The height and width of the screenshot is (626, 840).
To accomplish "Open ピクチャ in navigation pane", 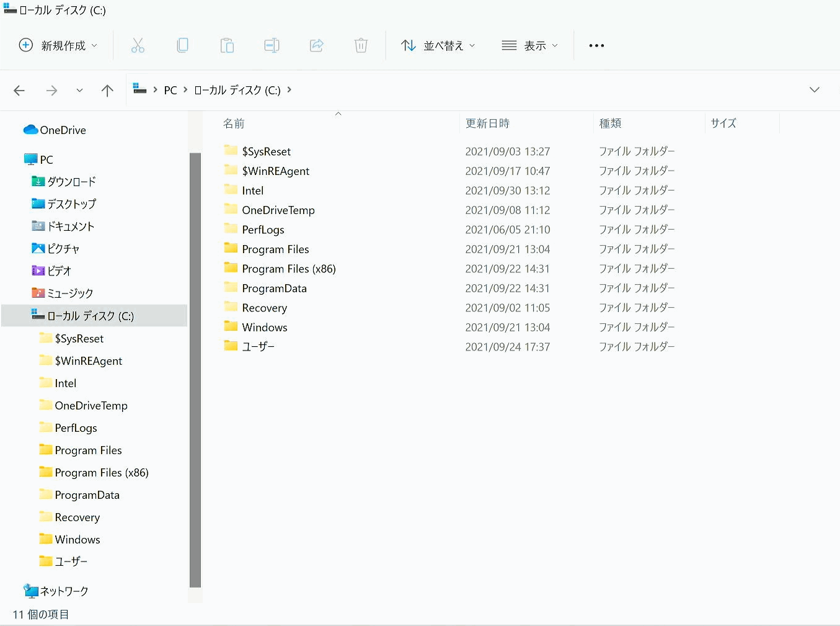I will 55,249.
